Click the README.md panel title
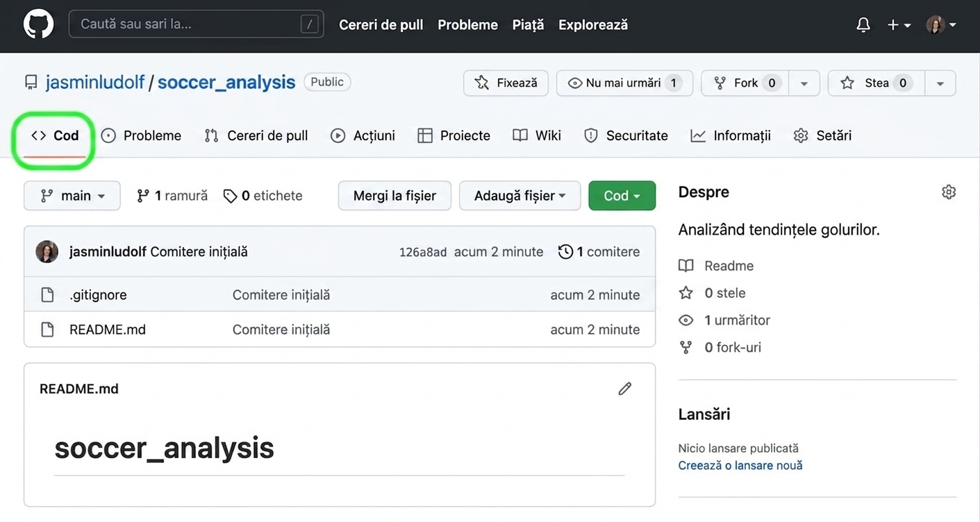980x522 pixels. [79, 389]
